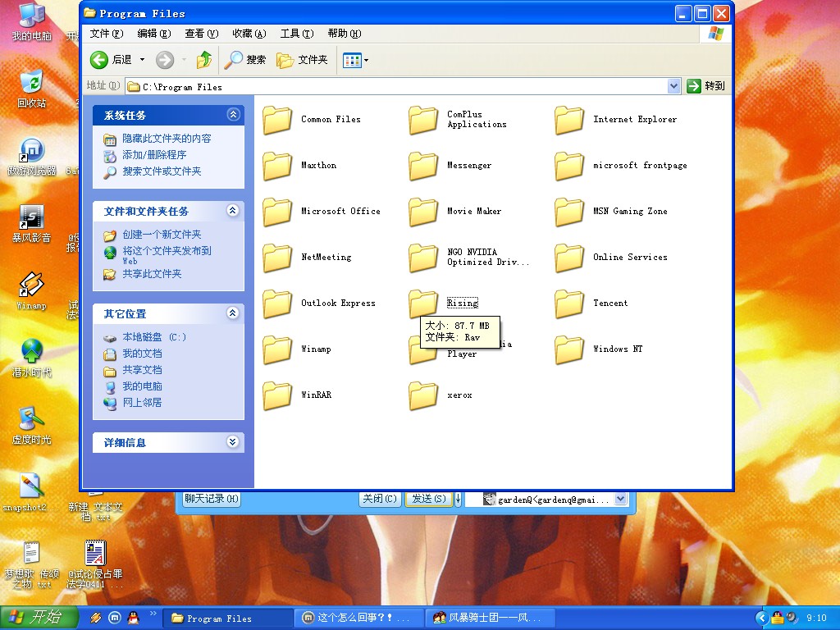Select the Common Files folder icon

[x=277, y=120]
